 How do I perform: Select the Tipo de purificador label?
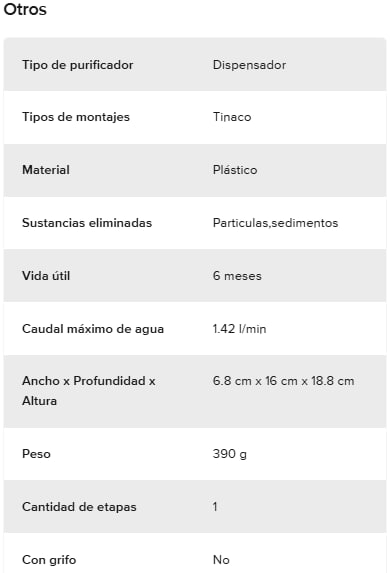[77, 65]
